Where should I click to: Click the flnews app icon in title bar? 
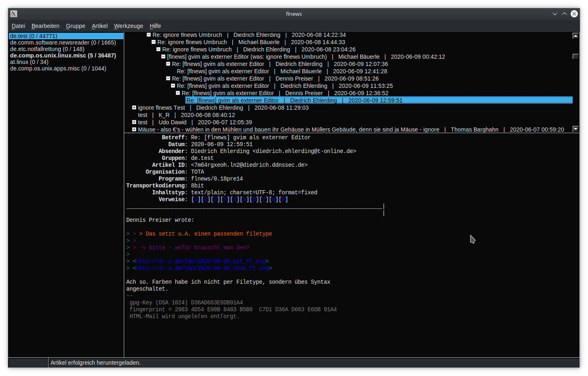(x=14, y=14)
